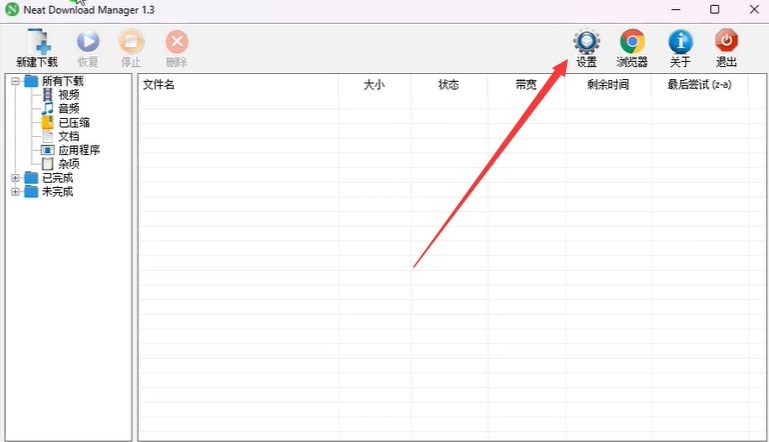This screenshot has width=769, height=442.
Task: Select 杂项 category label
Action: click(69, 164)
